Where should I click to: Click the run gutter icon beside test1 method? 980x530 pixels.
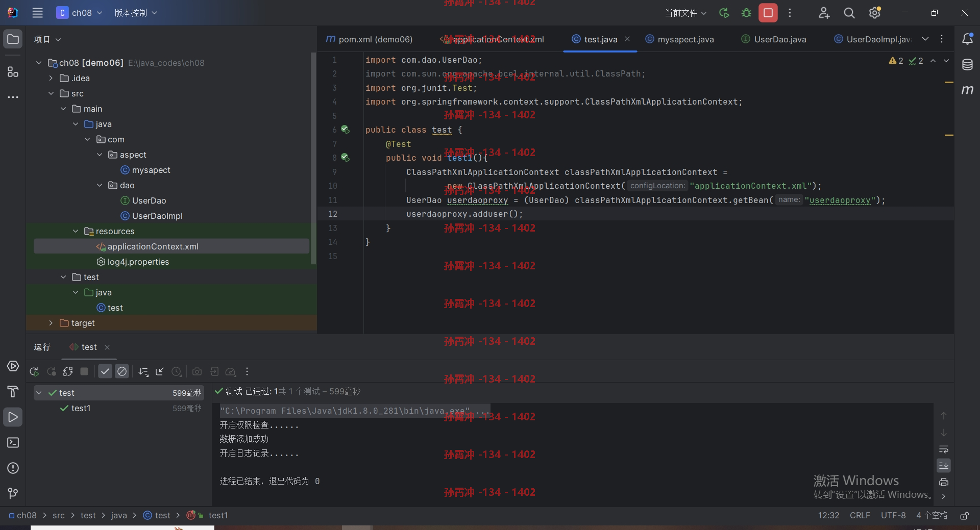[345, 158]
